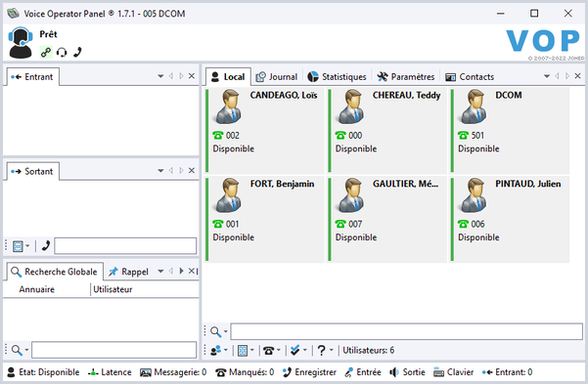Expand the Sortant panel dropdown arrow
Screen dimensions: 588x384
coord(160,170)
